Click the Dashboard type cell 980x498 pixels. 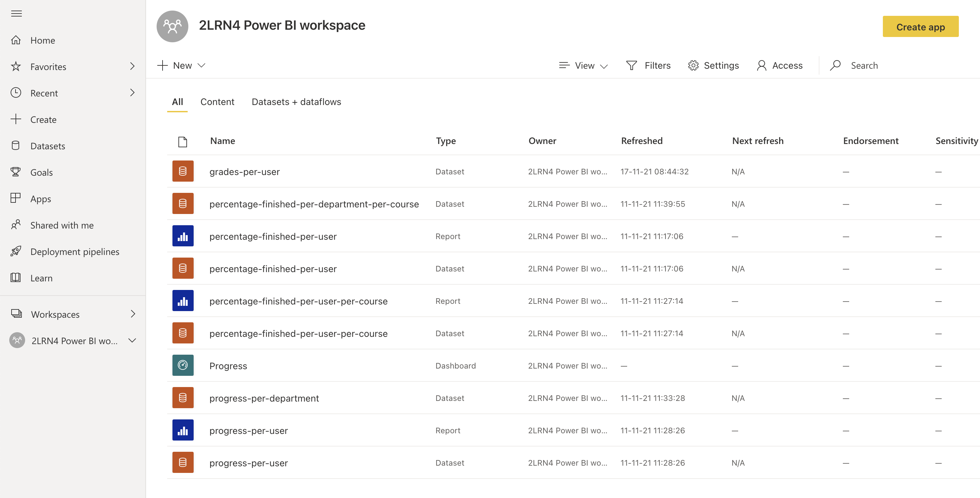455,366
